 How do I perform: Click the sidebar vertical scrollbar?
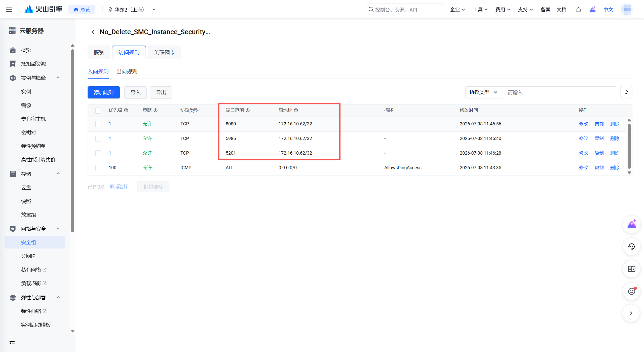pos(72,140)
